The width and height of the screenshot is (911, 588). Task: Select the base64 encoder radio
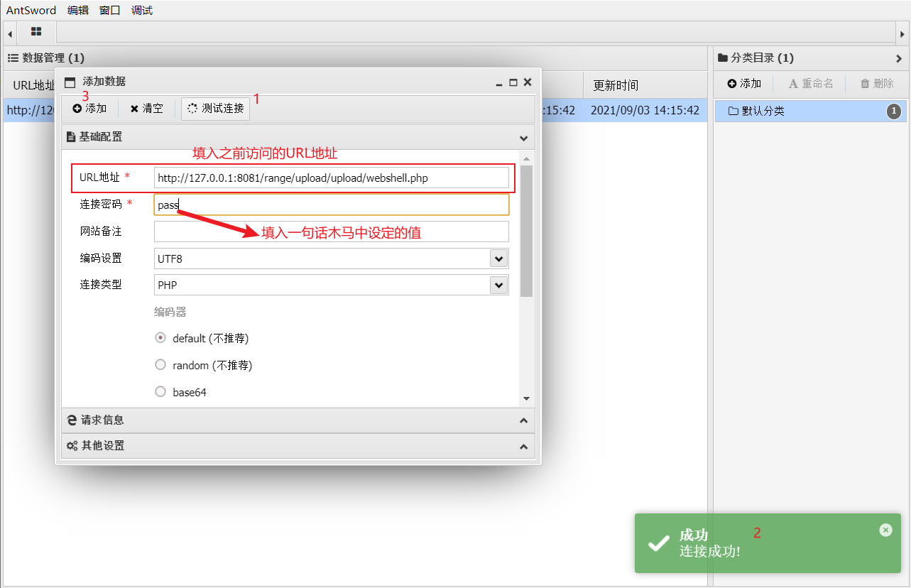coord(160,391)
